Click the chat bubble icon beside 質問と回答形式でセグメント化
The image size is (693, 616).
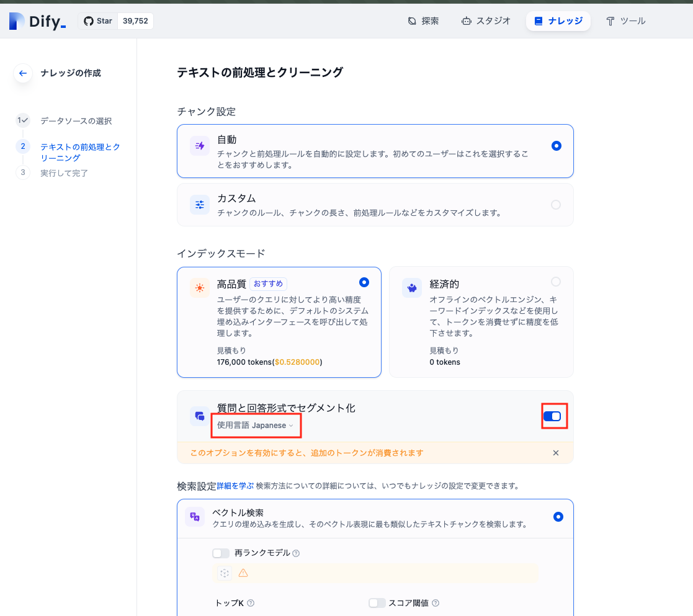pyautogui.click(x=199, y=416)
